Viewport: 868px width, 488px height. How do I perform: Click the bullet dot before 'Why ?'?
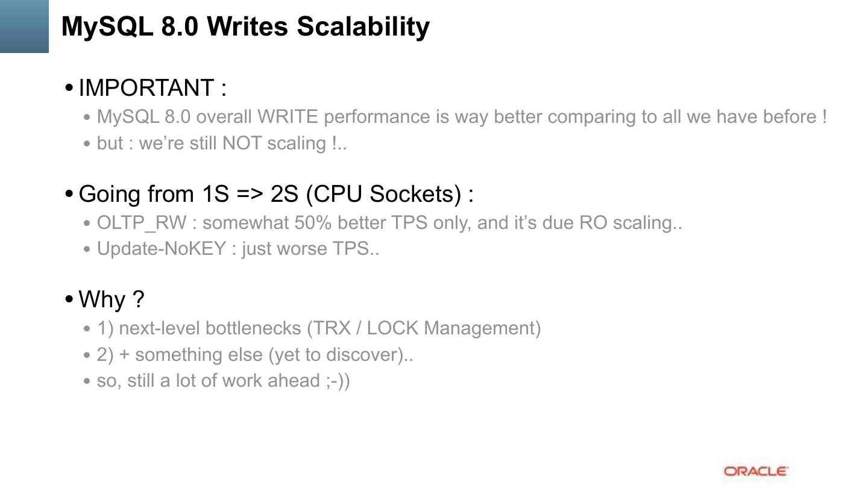[69, 299]
